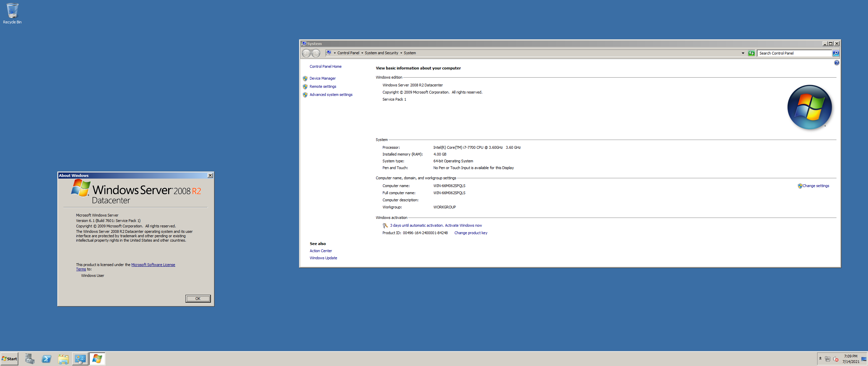The width and height of the screenshot is (868, 366).
Task: Click the Remote settings shield icon
Action: pyautogui.click(x=305, y=86)
